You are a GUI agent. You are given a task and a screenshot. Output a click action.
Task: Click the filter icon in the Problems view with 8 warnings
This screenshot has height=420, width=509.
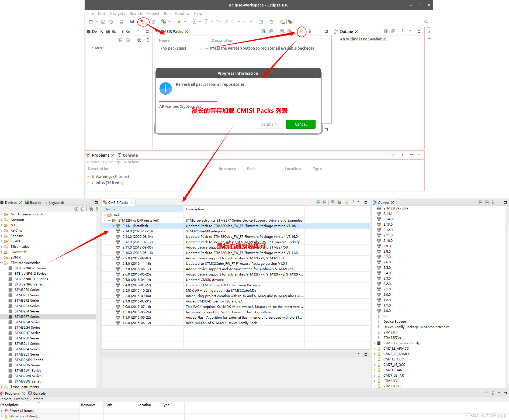393,155
